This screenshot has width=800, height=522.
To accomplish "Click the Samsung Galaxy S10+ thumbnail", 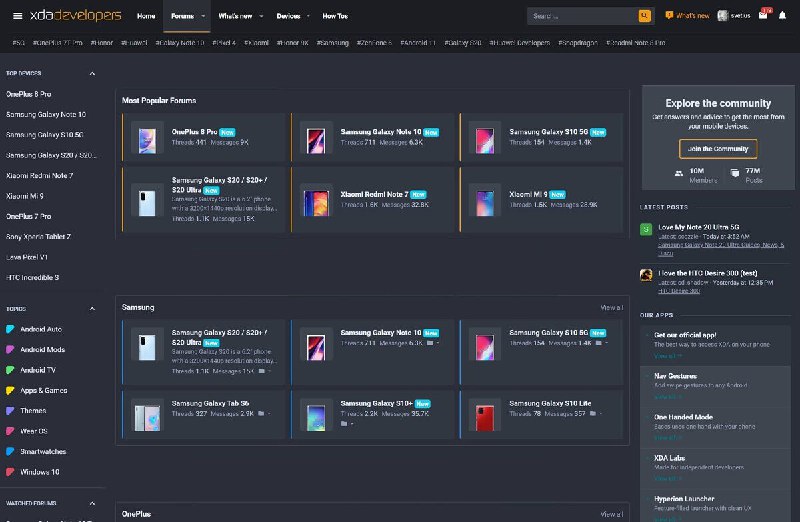I will pos(316,415).
